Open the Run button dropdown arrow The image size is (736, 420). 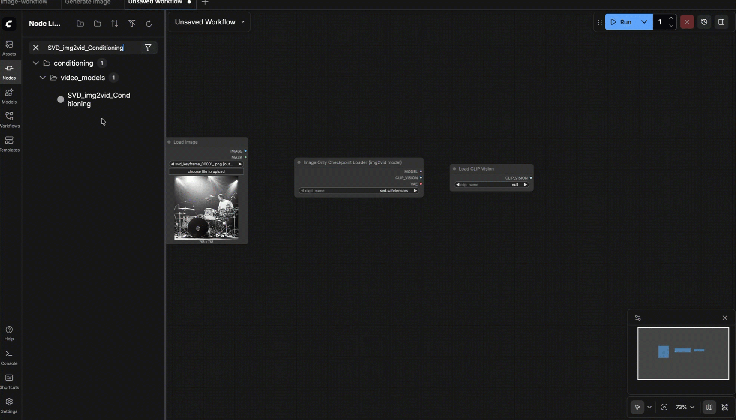tap(645, 21)
